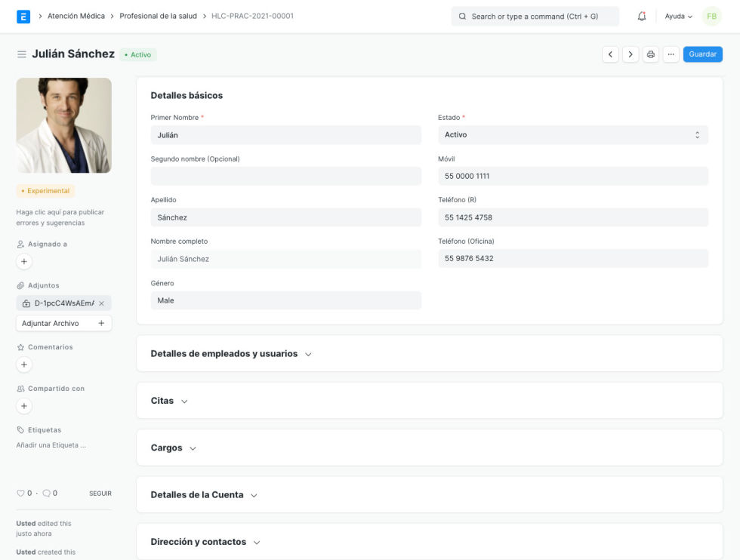
Task: Add assignee with plus under Asignado a
Action: tap(24, 262)
